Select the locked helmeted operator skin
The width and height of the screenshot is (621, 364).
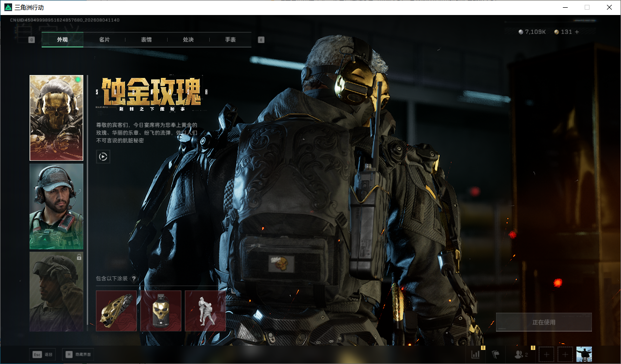[x=56, y=291]
